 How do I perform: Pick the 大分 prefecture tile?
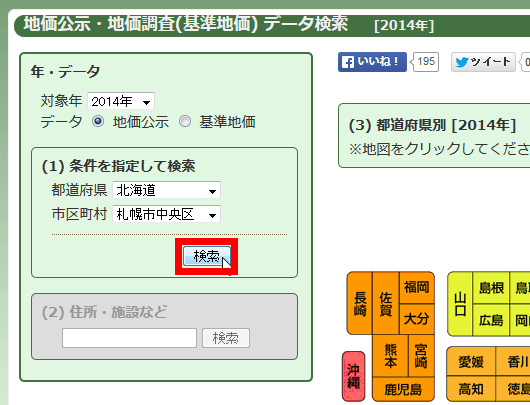(417, 319)
